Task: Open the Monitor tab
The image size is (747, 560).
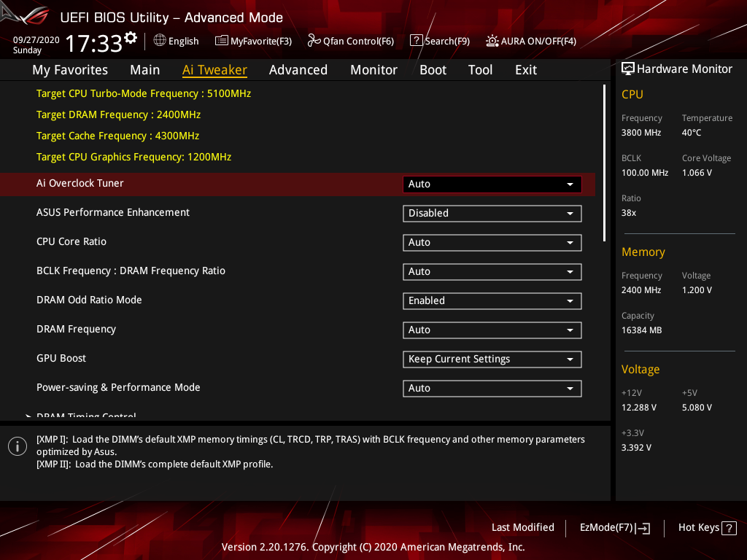Action: [x=373, y=70]
